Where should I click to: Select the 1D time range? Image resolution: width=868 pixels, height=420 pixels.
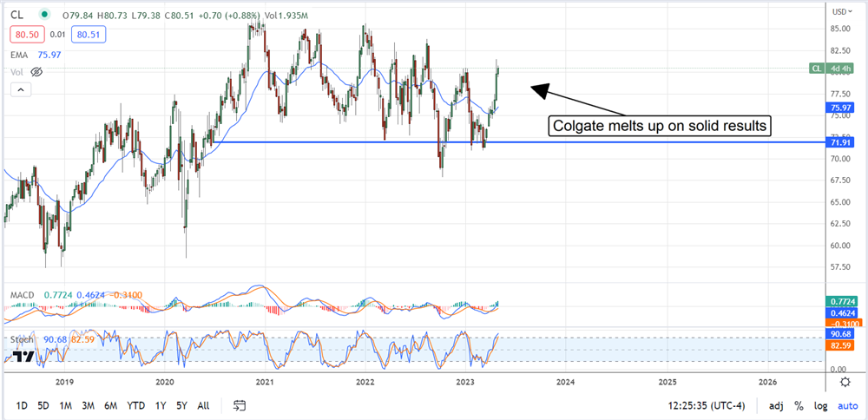click(x=22, y=405)
